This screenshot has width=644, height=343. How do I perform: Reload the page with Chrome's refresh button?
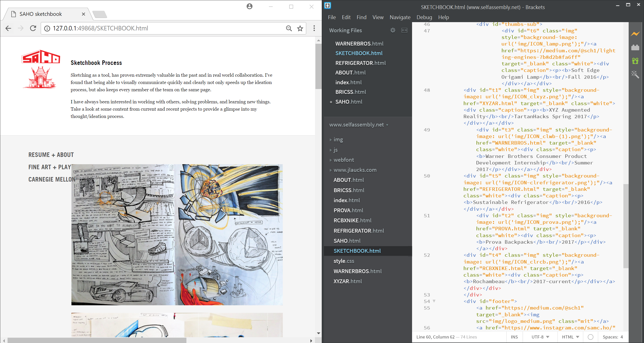click(x=33, y=28)
